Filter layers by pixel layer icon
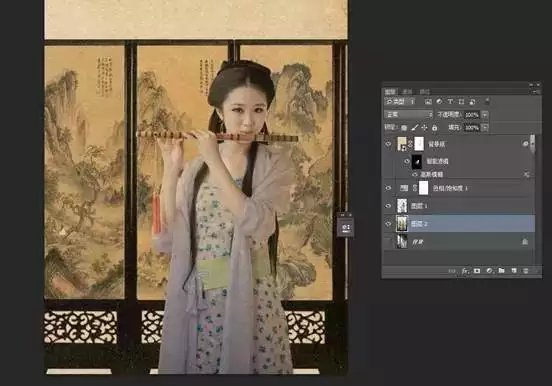Screen dimensions: 552x386 [x=428, y=101]
